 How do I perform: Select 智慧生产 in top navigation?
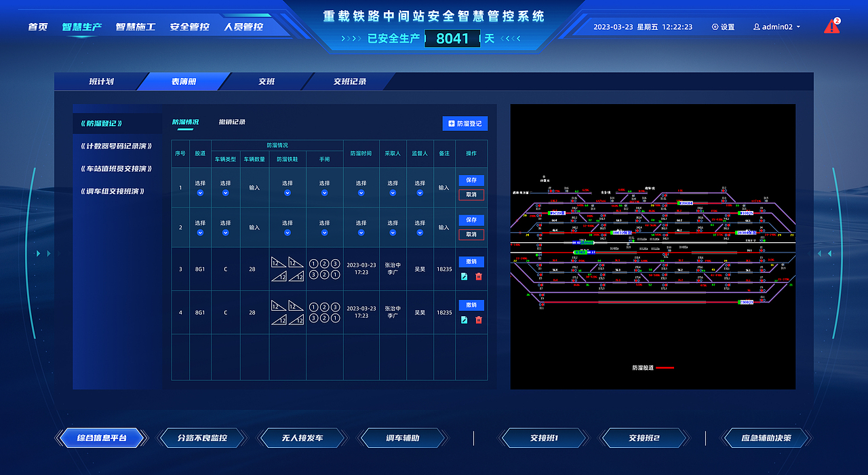[x=81, y=27]
